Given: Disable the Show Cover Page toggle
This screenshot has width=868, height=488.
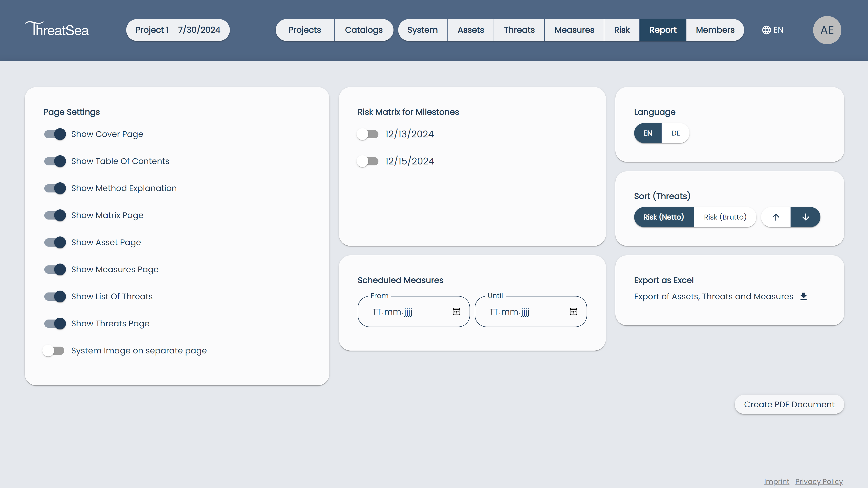Looking at the screenshot, I should click(55, 134).
